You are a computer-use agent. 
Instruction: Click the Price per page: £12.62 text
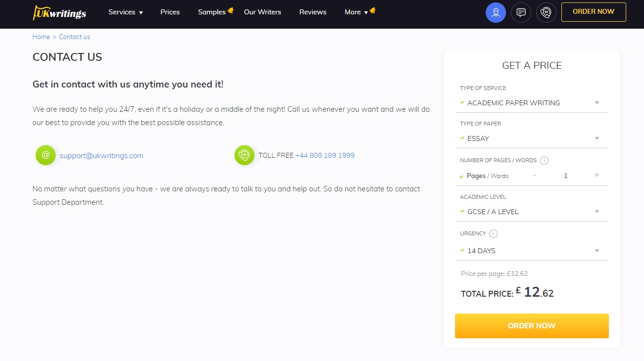point(495,273)
